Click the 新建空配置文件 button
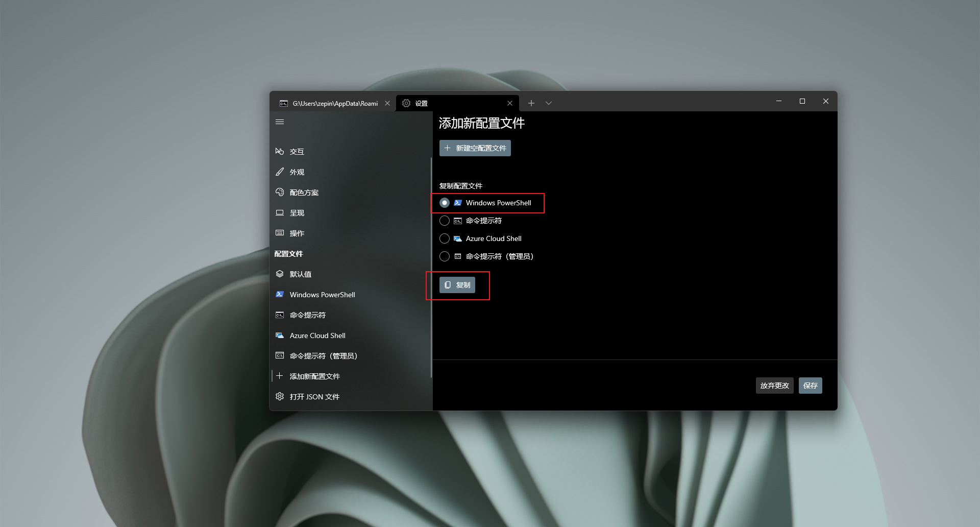 point(475,148)
